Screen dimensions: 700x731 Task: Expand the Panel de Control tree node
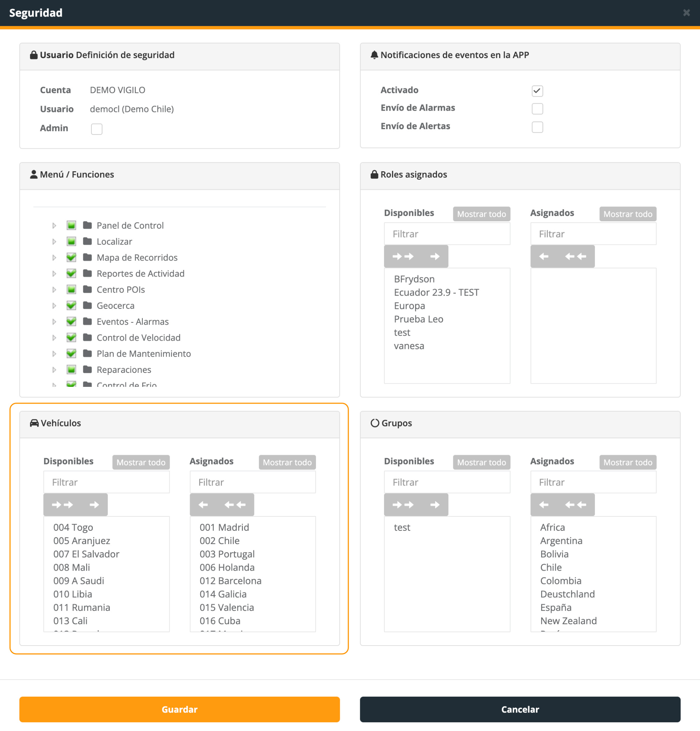[x=55, y=225]
